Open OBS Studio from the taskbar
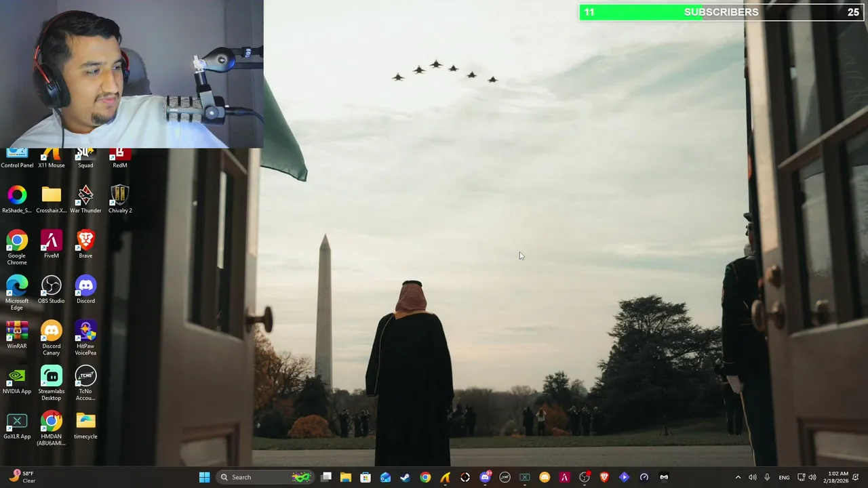Screen dimensions: 868x488 (x=585, y=477)
